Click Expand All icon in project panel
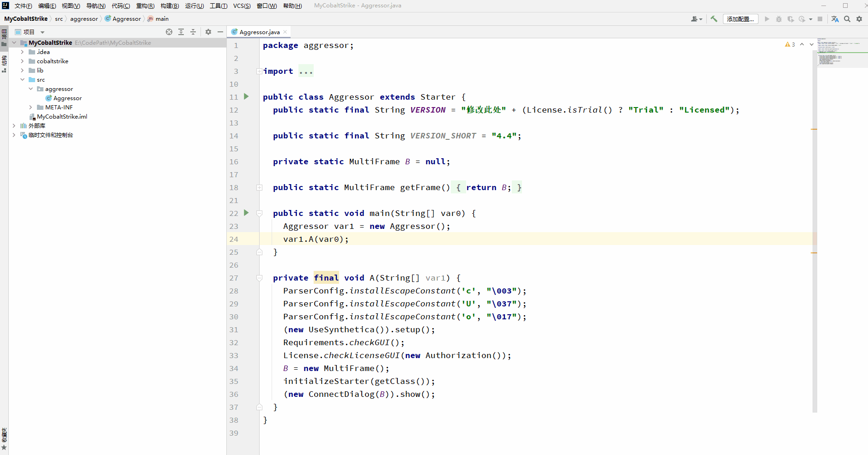Screen dimensions: 868x455 click(x=181, y=32)
